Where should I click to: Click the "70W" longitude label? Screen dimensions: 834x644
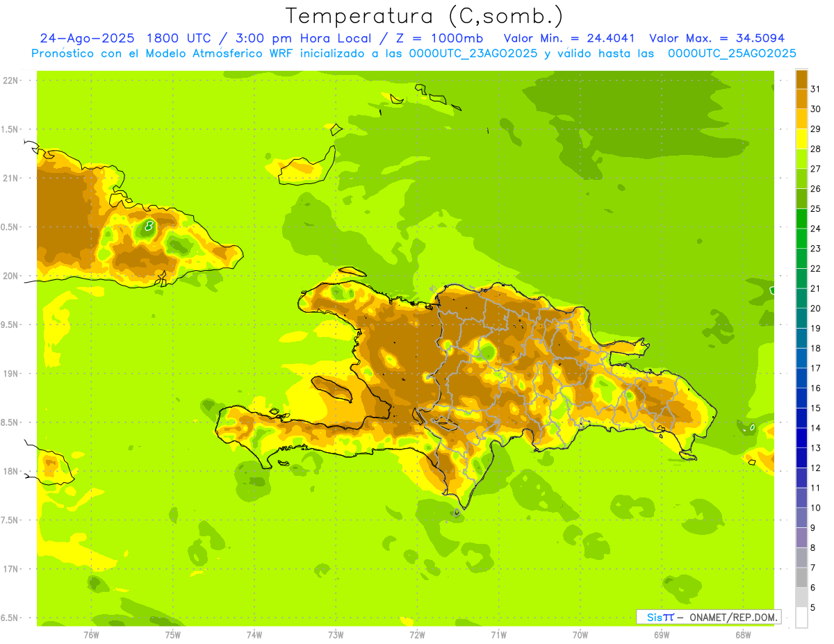point(580,634)
